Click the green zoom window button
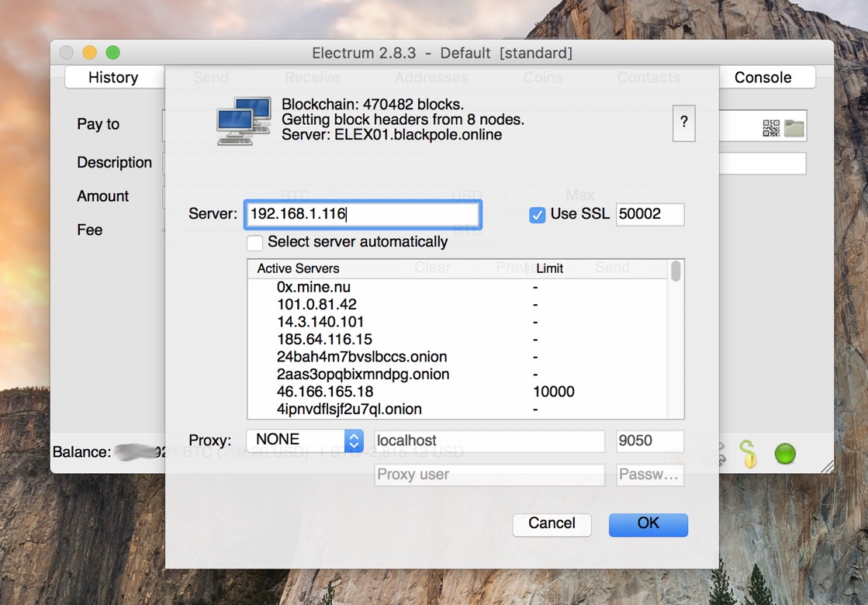This screenshot has height=605, width=868. [113, 53]
